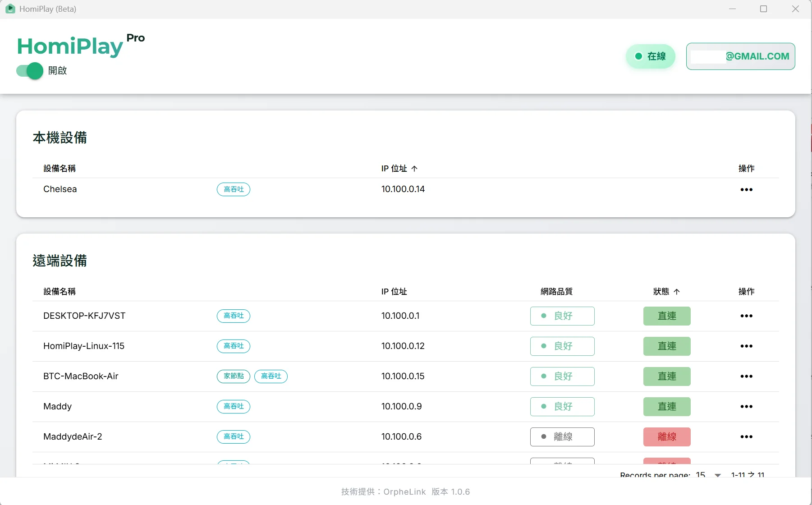
Task: Sort remote devices by 狀態 arrow
Action: pyautogui.click(x=676, y=292)
